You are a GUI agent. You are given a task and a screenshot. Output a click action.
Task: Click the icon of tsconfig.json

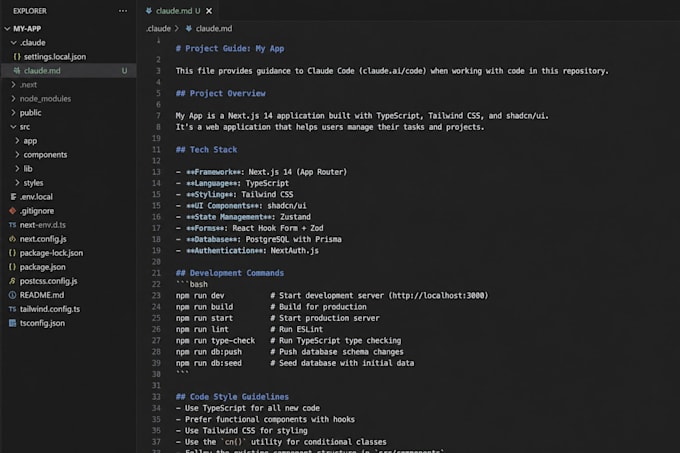click(13, 323)
